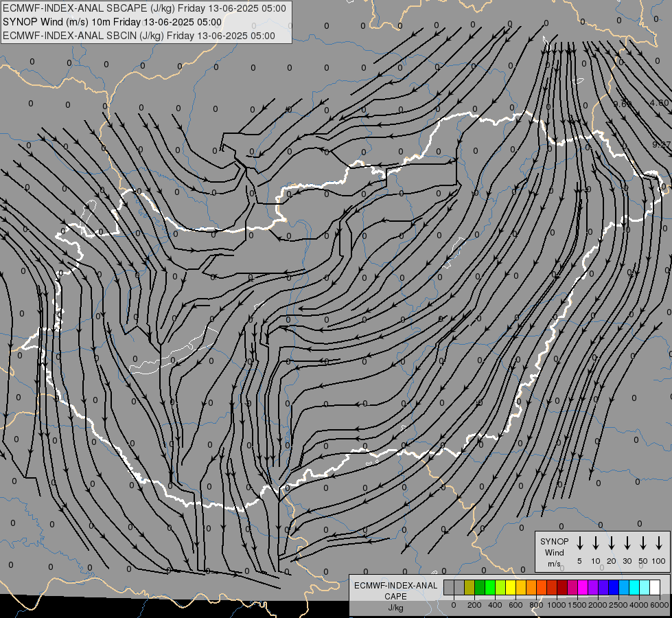Click the 100 m/s wind arrow in legend
Screen dimensions: 672x618
(x=659, y=543)
